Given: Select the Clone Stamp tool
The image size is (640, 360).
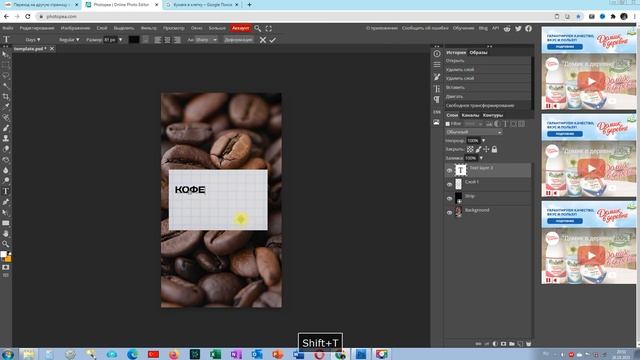Looking at the screenshot, I should pos(6,139).
